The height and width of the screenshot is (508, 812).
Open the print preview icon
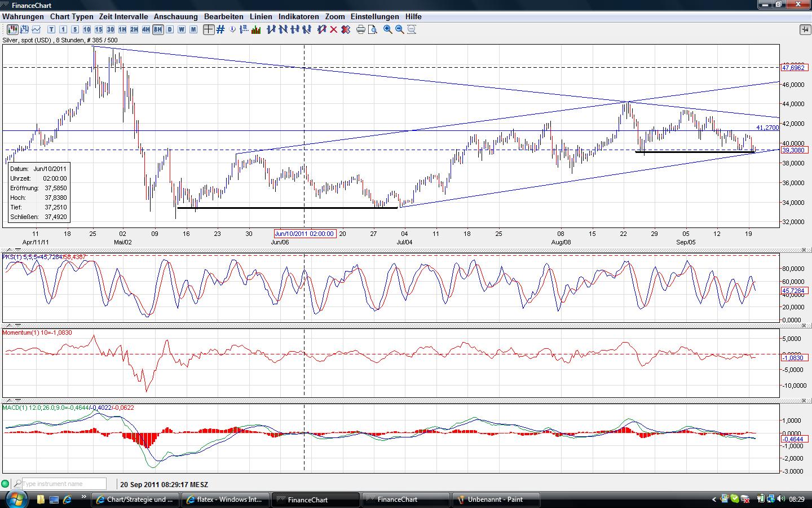372,29
